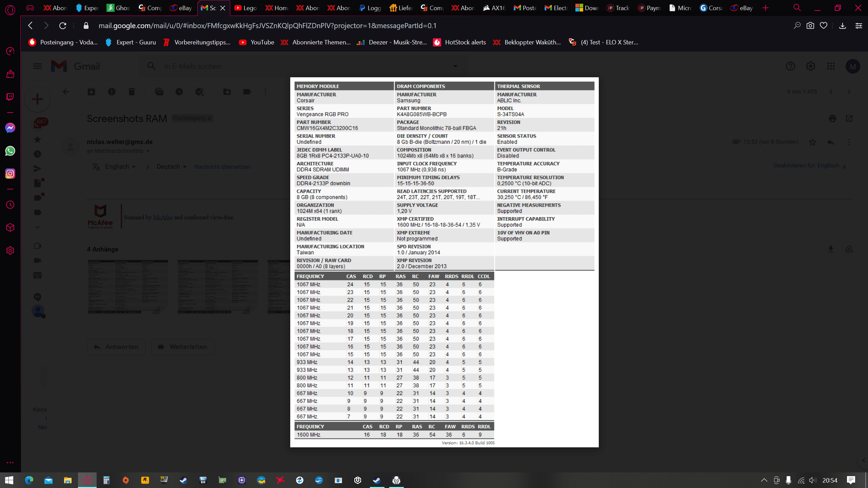Open the Opera menu logo

coord(10,10)
